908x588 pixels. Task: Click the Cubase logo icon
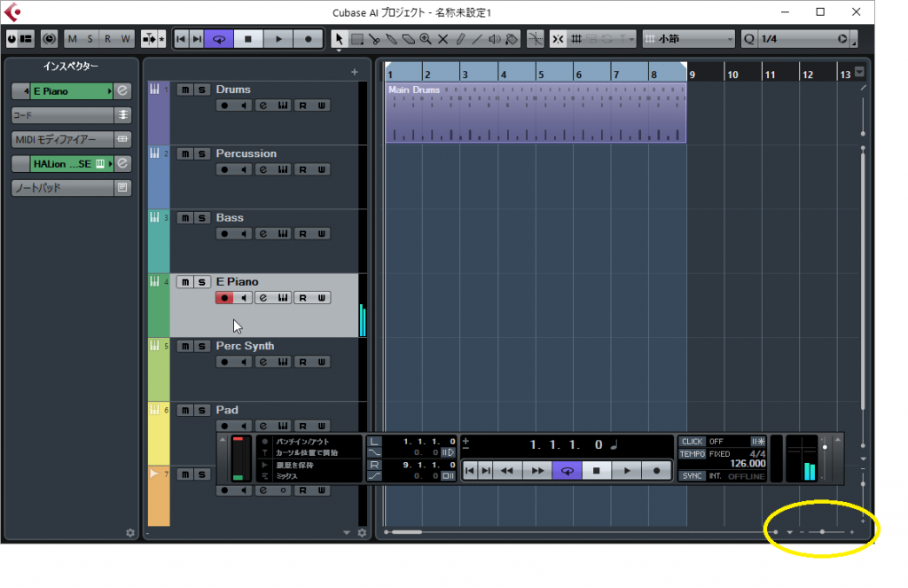pyautogui.click(x=12, y=12)
